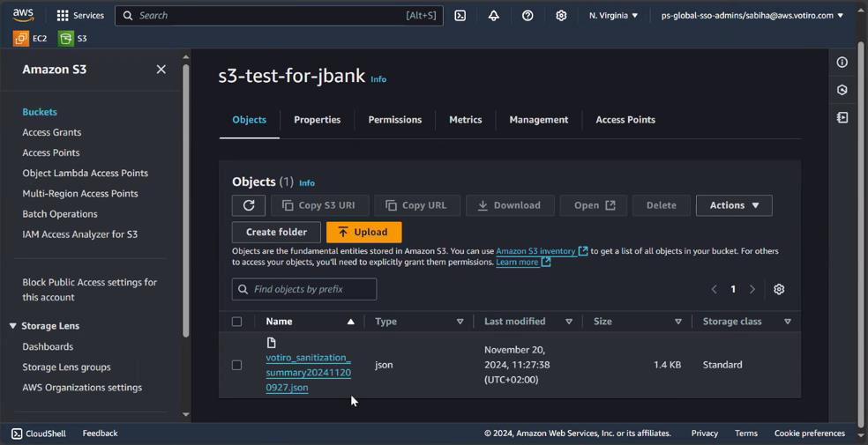
Task: Click the search magnifier in Find objects box
Action: click(243, 289)
